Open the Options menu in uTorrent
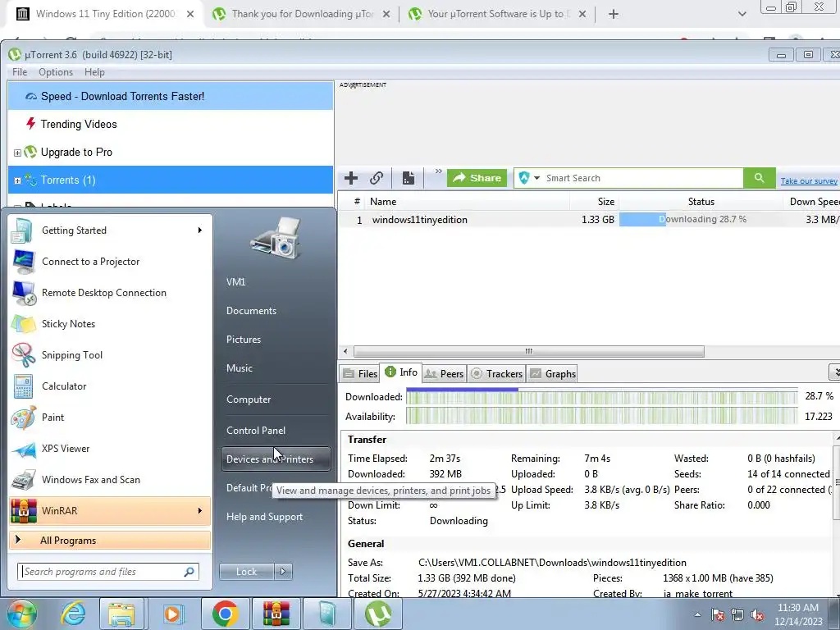Screen dimensions: 840x630 coord(56,72)
